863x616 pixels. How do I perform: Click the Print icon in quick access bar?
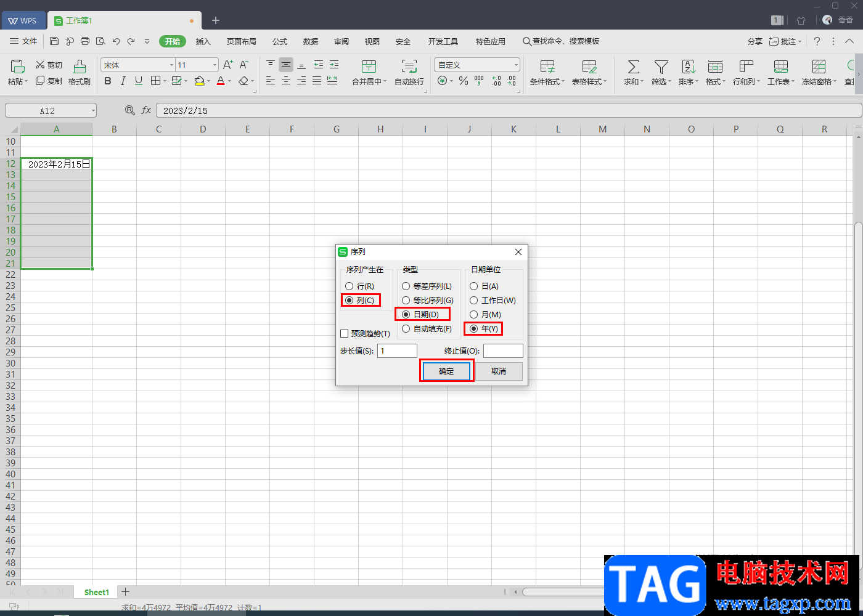point(85,41)
